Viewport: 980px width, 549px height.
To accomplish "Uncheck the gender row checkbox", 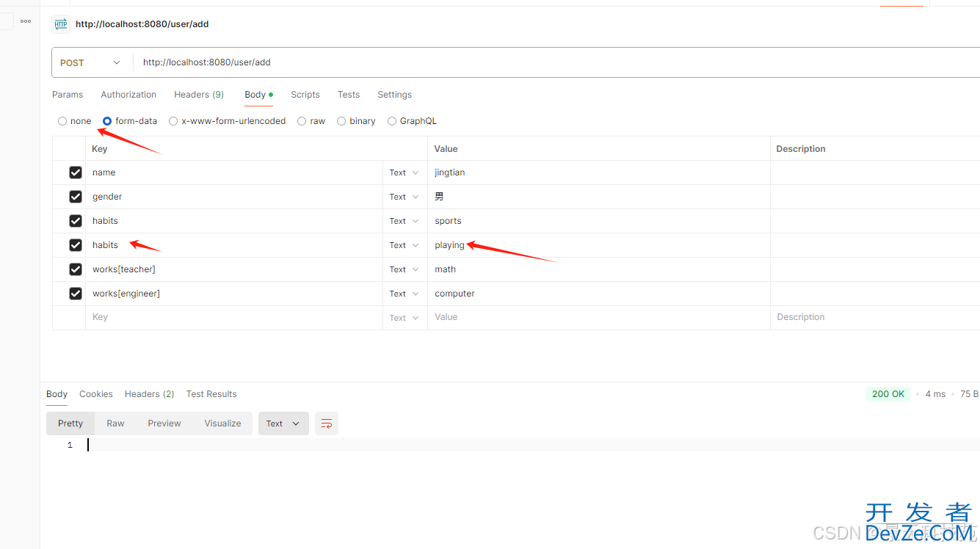I will [76, 197].
